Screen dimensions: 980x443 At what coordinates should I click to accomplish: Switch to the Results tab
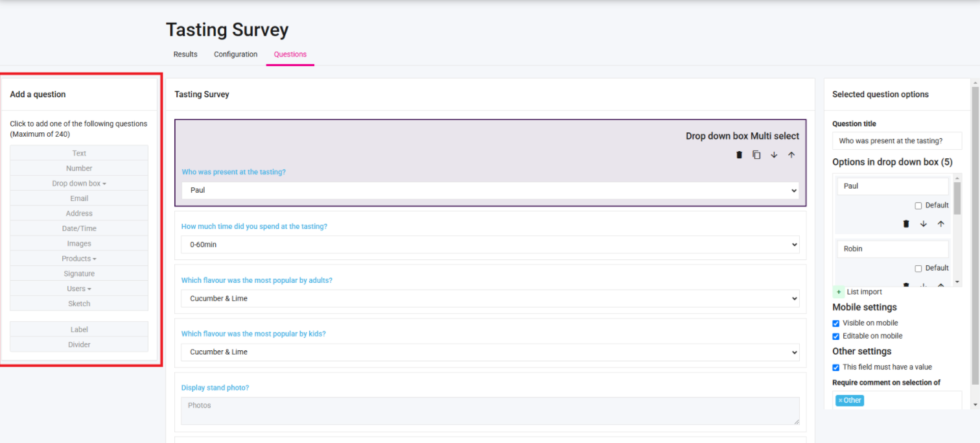click(x=185, y=54)
